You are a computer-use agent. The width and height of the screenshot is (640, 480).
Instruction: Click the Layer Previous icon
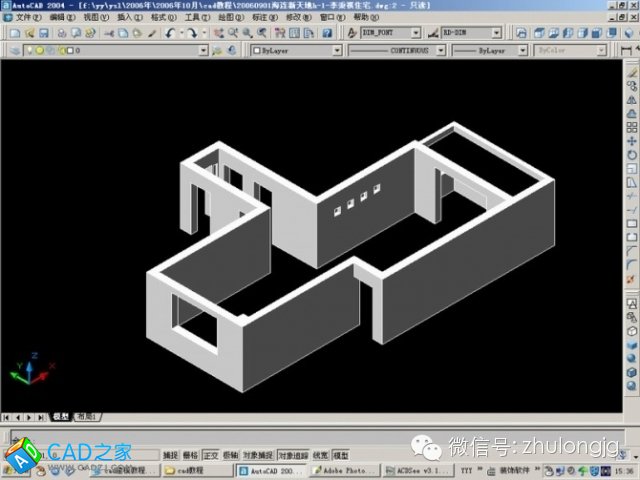[x=232, y=51]
